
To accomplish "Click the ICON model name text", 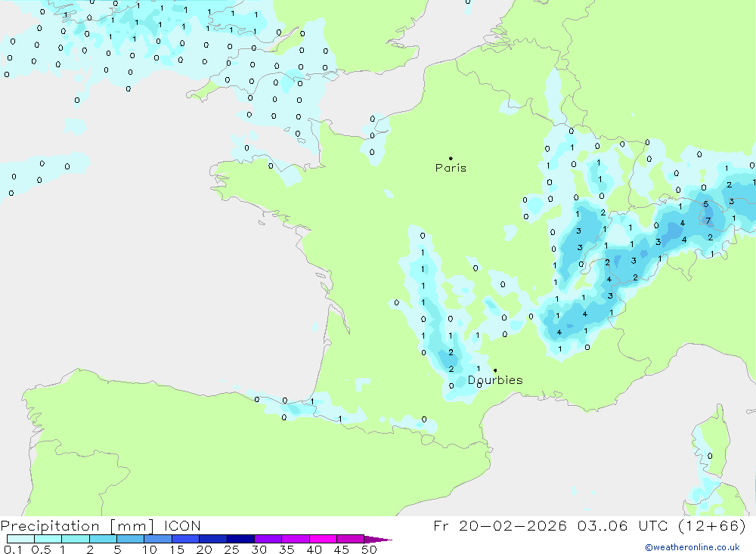I will pyautogui.click(x=182, y=526).
